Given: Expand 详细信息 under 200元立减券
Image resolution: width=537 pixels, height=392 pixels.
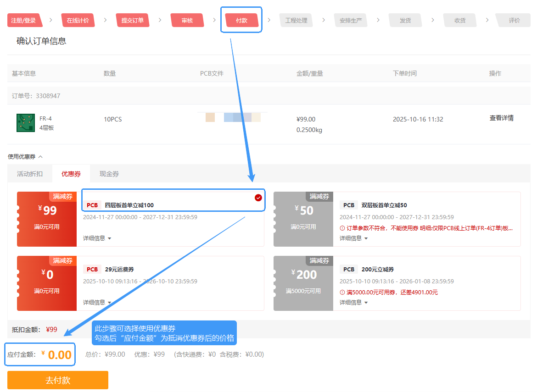Looking at the screenshot, I should click(x=353, y=303).
